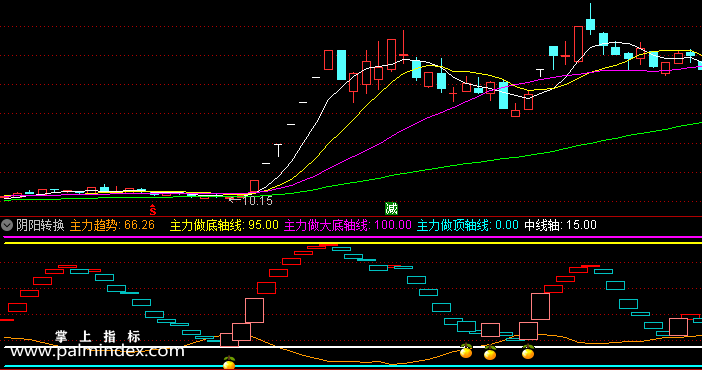
Task: Select the 主力趋势 66.26 label
Action: point(112,225)
